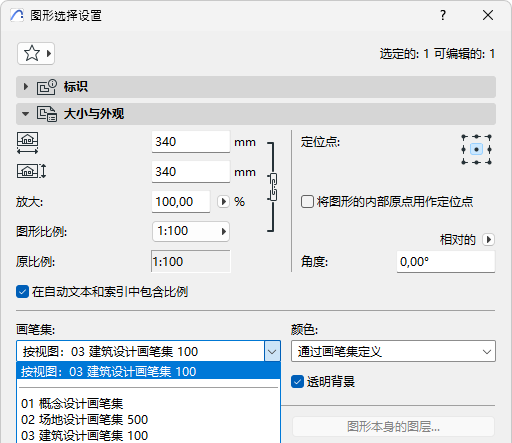Click the 放大 field with 100,00

click(x=181, y=202)
